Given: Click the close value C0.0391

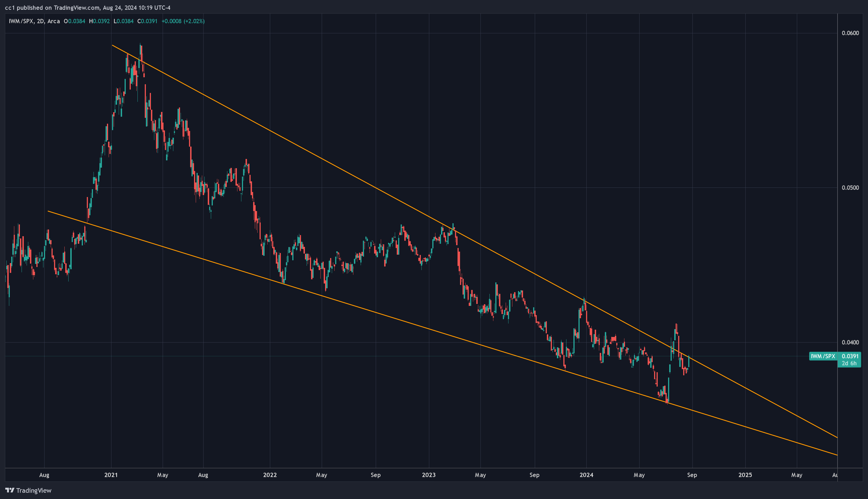Looking at the screenshot, I should 147,21.
